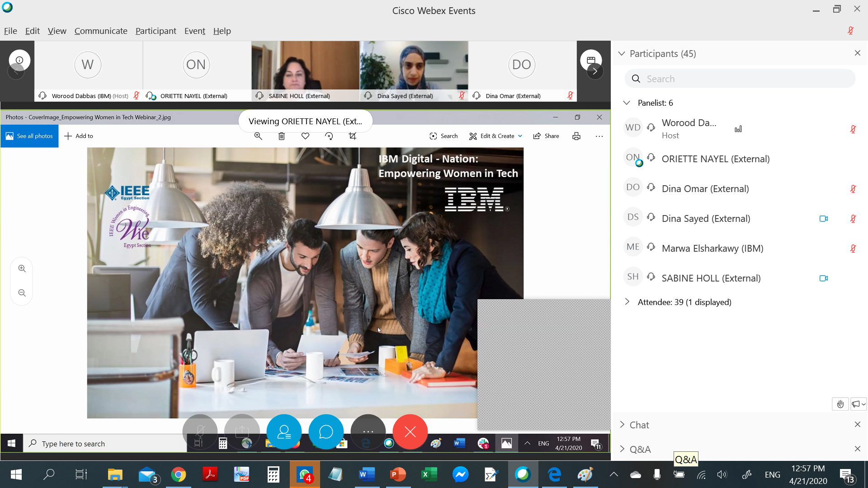The height and width of the screenshot is (488, 868).
Task: Click delete trash icon in Photos toolbar
Action: click(x=282, y=136)
